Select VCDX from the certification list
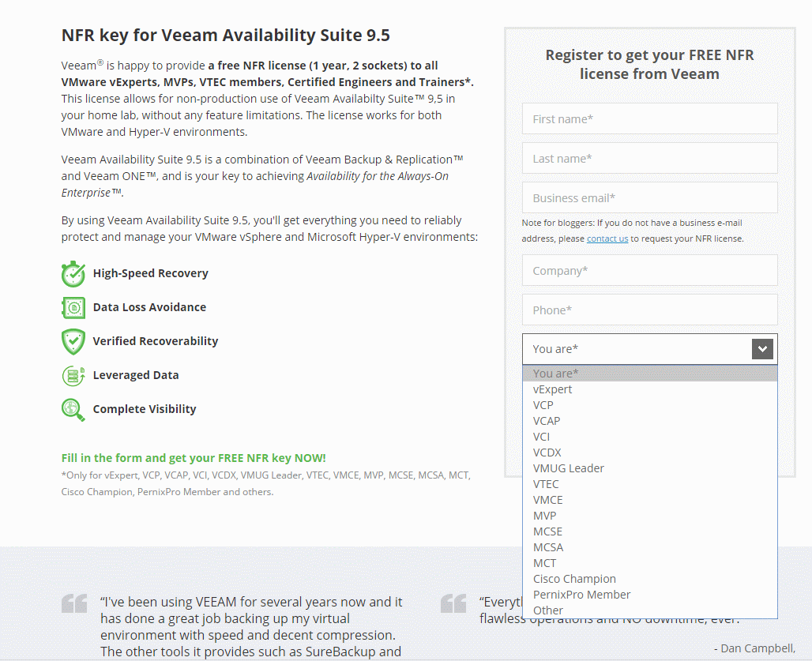Viewport: 812px width, 661px height. point(547,452)
